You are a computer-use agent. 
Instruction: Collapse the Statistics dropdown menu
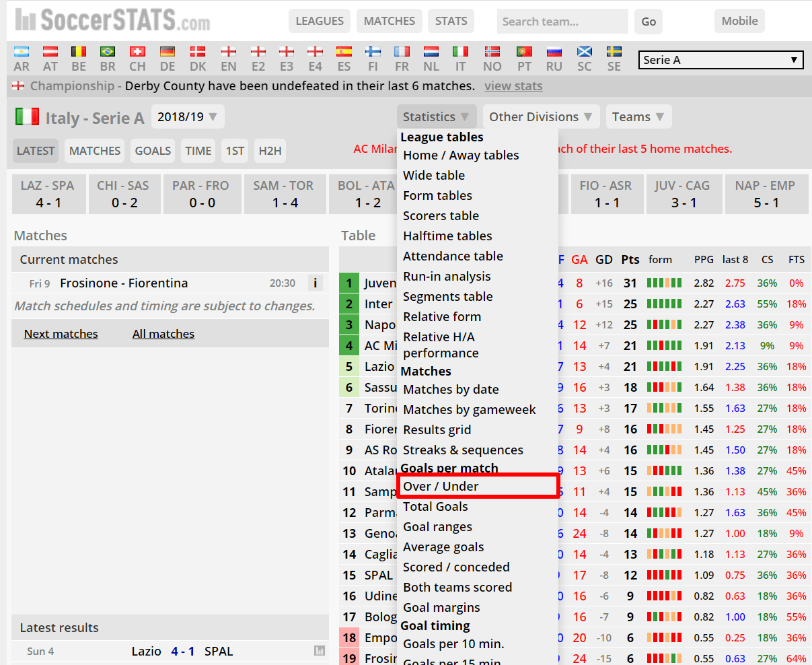coord(436,116)
